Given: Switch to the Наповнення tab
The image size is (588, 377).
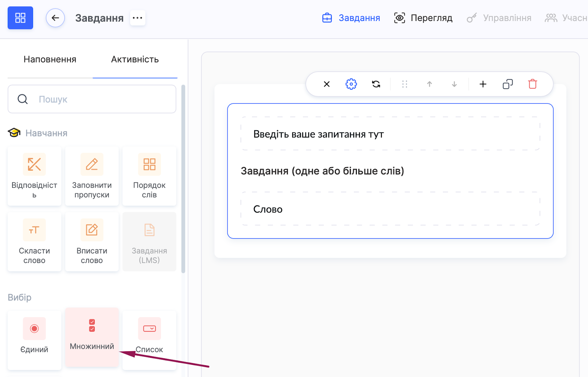Looking at the screenshot, I should (x=50, y=60).
